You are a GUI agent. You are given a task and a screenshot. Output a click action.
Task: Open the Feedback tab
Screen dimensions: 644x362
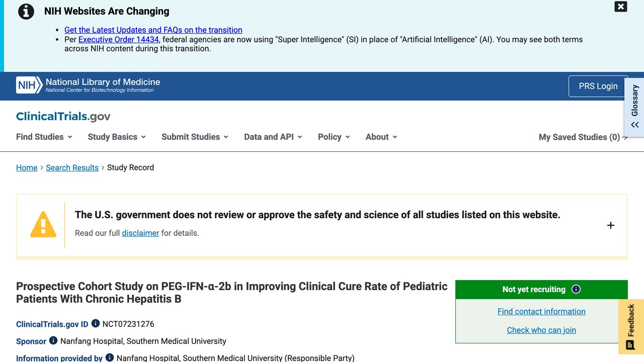tap(631, 327)
